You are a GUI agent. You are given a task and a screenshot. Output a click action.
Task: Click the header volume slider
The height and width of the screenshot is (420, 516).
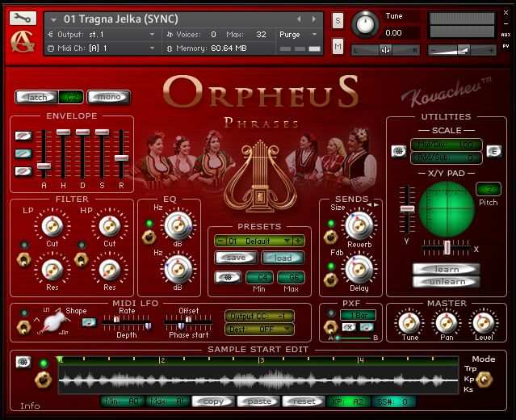pos(462,50)
